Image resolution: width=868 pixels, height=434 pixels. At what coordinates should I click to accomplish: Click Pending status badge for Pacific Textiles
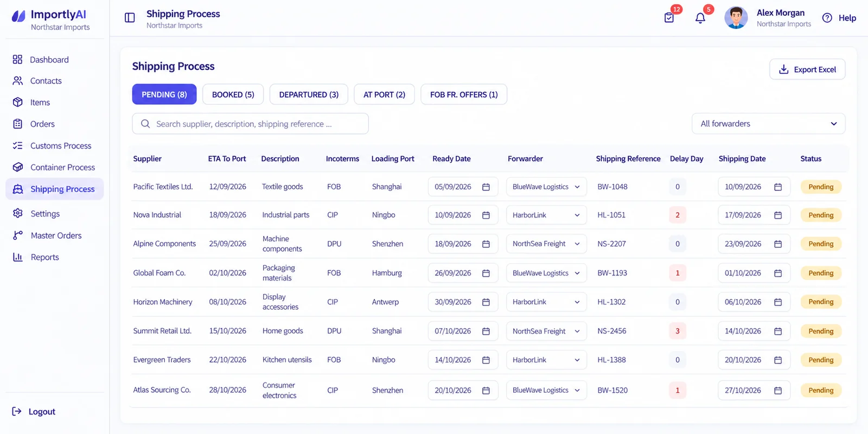(x=821, y=187)
